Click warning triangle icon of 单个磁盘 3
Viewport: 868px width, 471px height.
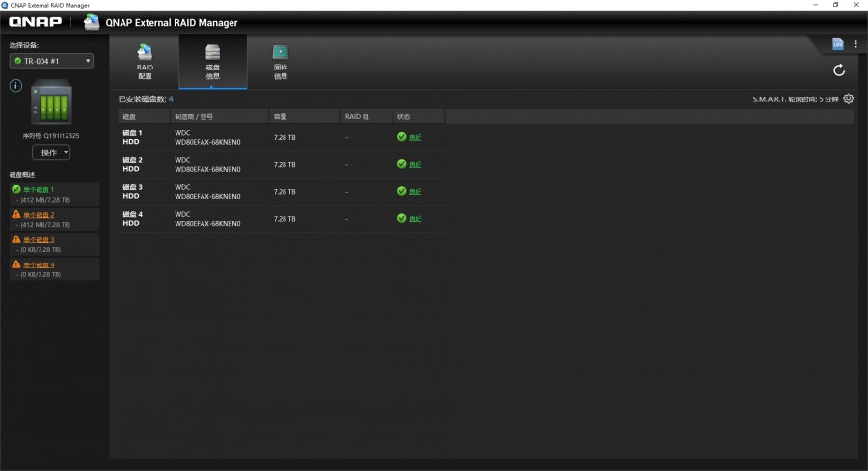[16, 239]
